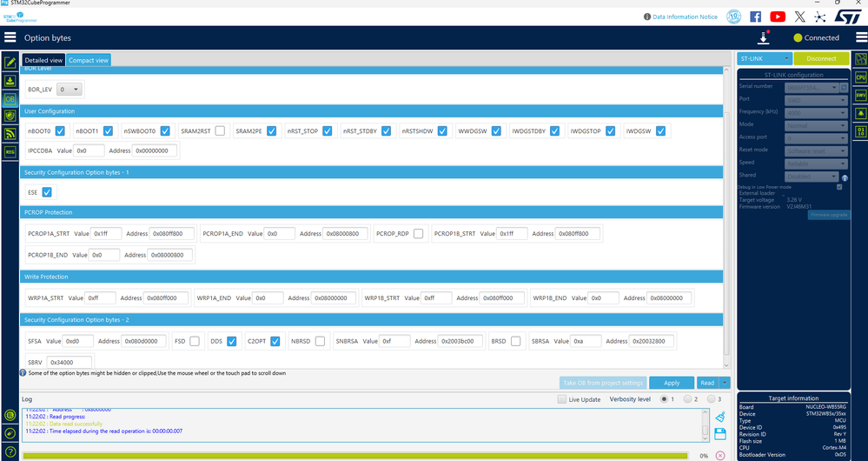Toggle the nBOOT1 checkbox
The width and height of the screenshot is (868, 461).
coord(108,130)
